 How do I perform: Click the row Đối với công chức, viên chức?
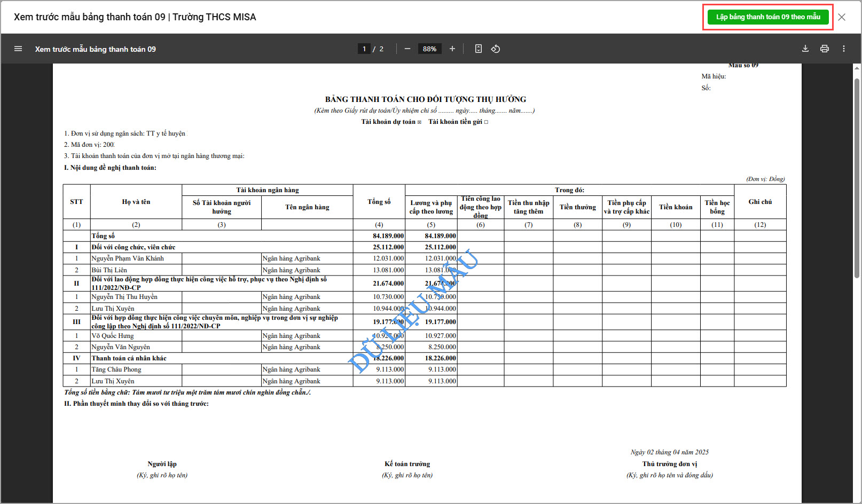point(425,247)
